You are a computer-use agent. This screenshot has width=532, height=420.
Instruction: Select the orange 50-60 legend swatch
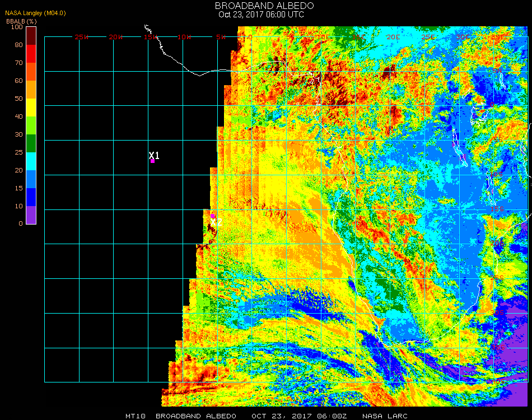(31, 90)
